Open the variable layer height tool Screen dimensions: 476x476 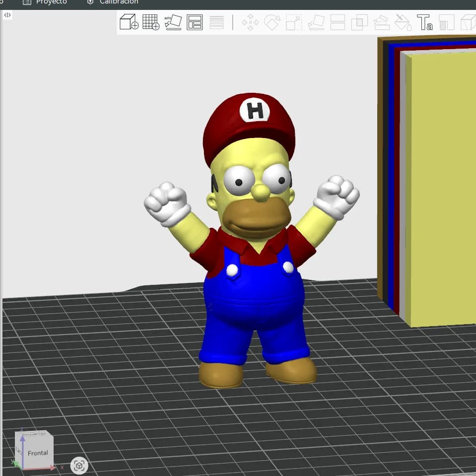(217, 22)
